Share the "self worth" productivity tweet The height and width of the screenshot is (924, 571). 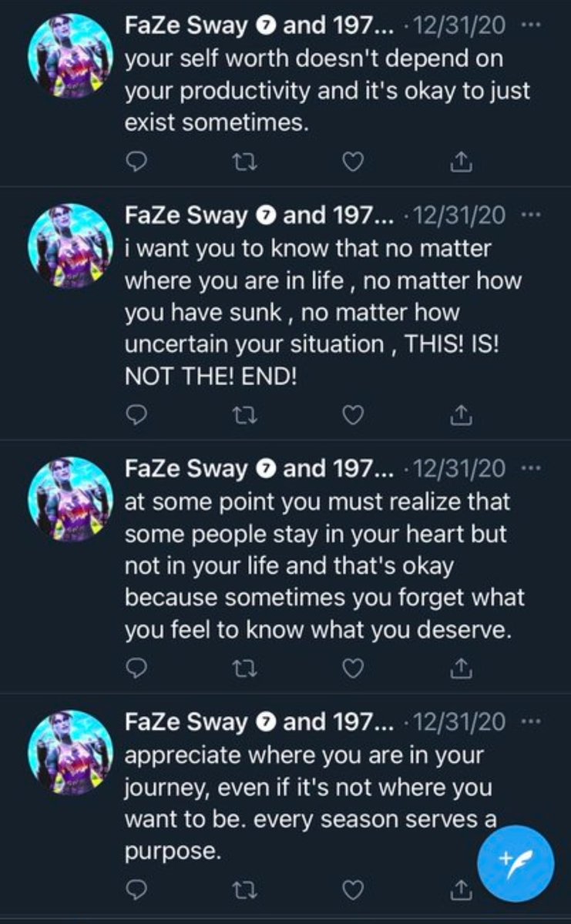[460, 161]
